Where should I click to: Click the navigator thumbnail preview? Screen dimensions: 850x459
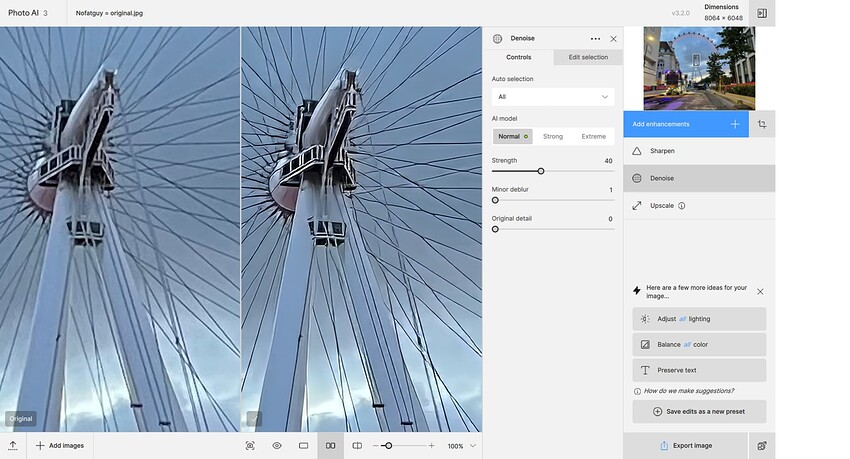pos(699,68)
